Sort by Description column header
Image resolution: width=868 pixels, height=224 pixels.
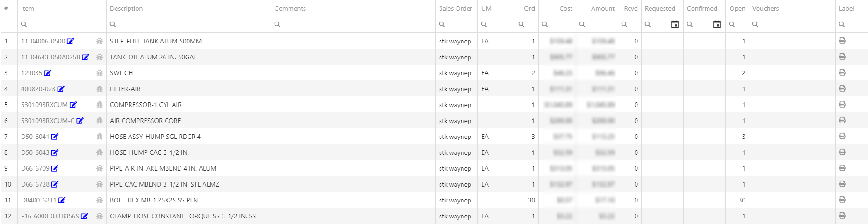pyautogui.click(x=126, y=8)
